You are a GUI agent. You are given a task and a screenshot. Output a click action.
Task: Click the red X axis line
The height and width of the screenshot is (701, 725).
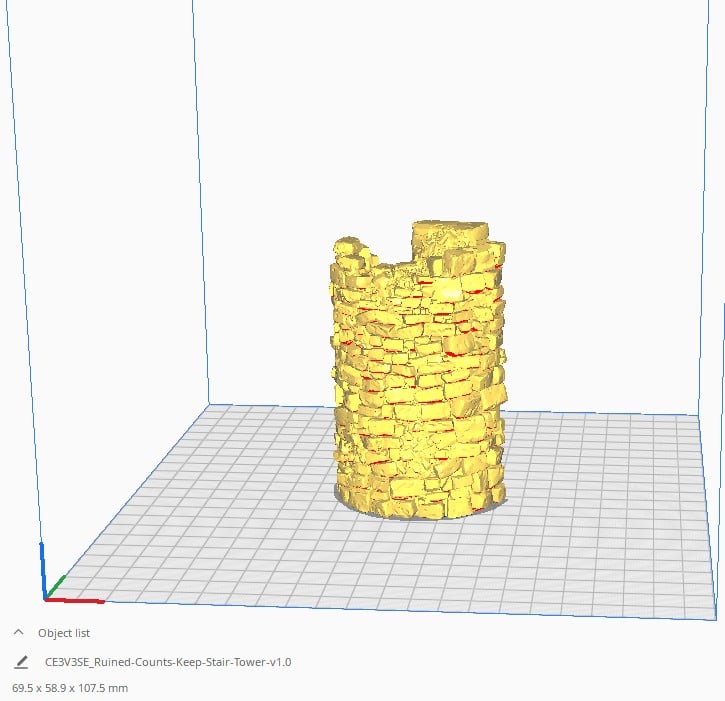coord(78,600)
